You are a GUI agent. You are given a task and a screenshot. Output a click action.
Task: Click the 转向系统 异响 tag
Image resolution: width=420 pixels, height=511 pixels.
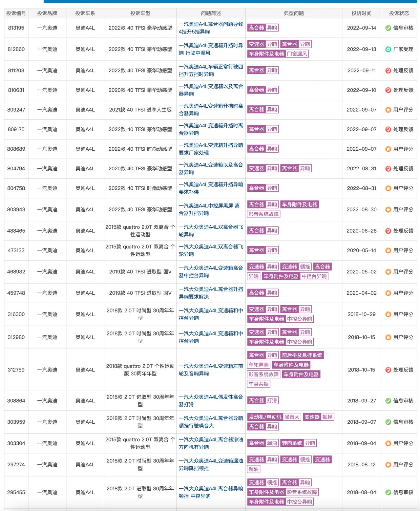coord(298,443)
